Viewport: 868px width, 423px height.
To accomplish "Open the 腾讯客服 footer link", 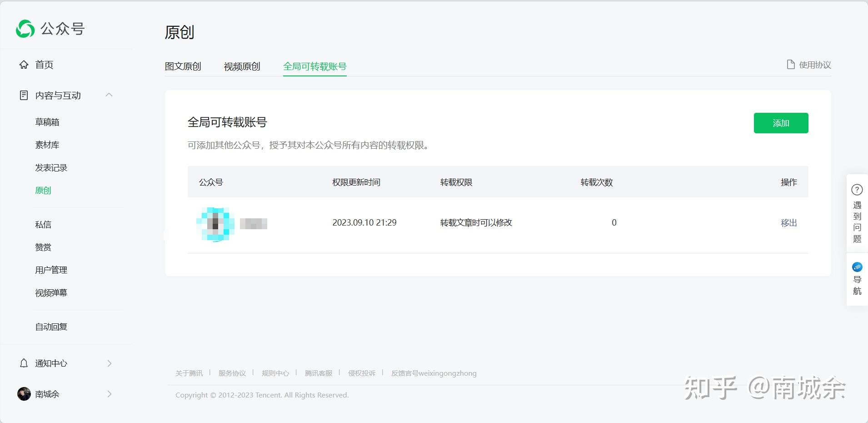I will 319,373.
